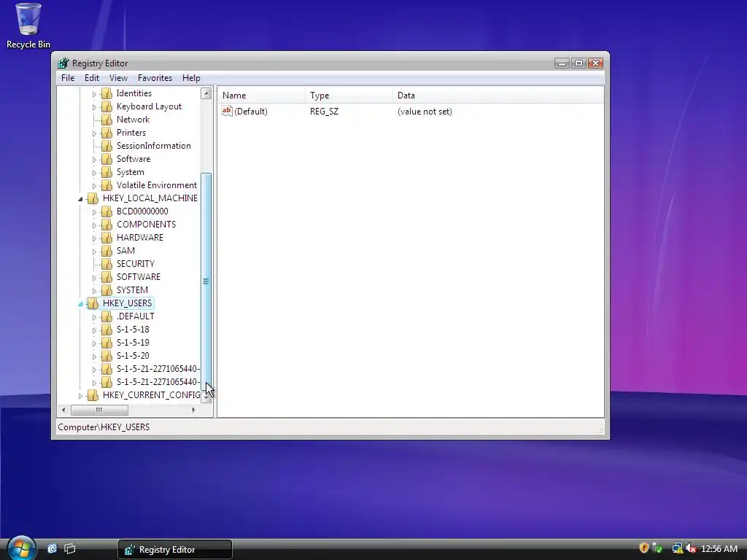
Task: Click the Keyboard Layout folder icon
Action: [x=107, y=106]
